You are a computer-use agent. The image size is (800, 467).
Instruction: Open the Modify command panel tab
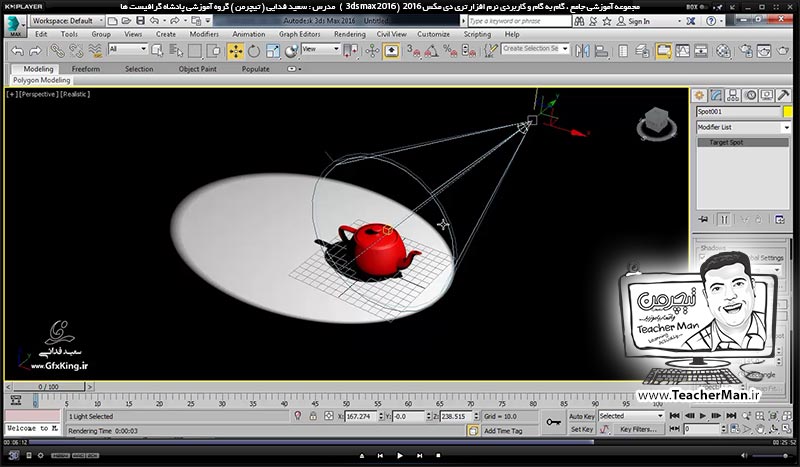click(716, 95)
